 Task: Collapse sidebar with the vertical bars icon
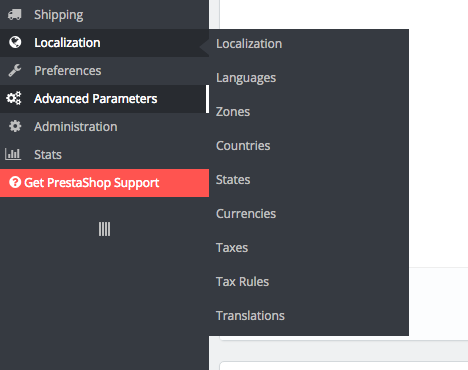pos(104,229)
